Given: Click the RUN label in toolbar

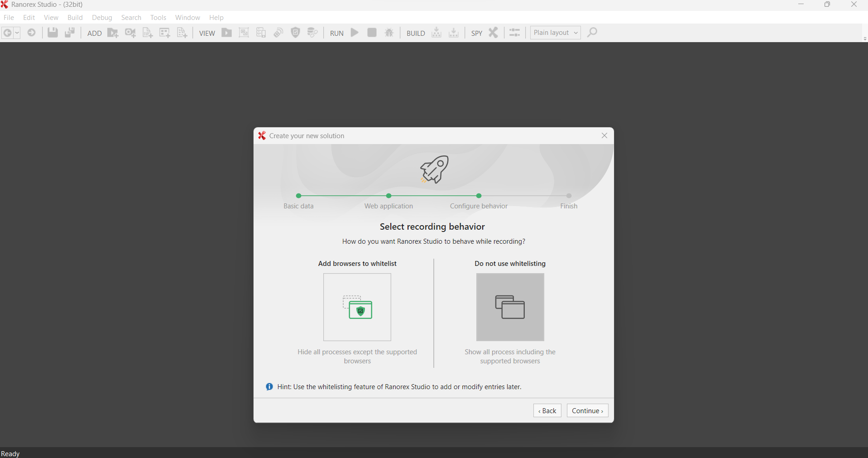Looking at the screenshot, I should 337,34.
